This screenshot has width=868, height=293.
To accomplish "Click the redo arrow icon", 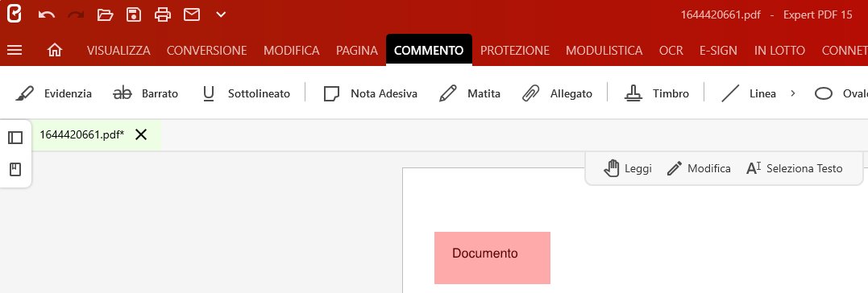I will [76, 15].
